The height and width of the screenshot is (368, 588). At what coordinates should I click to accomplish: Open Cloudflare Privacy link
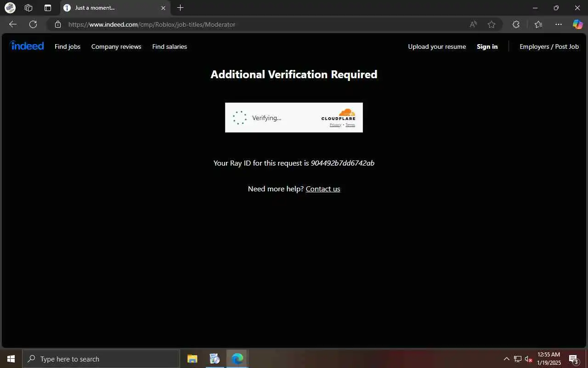335,125
